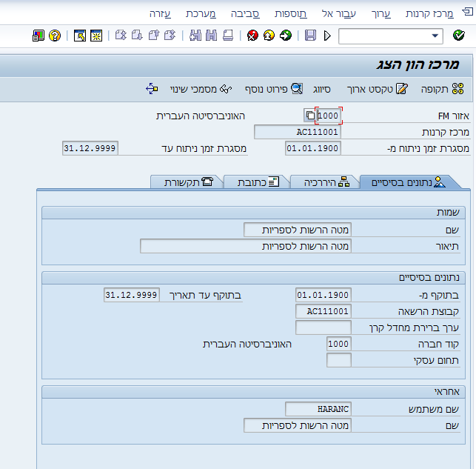The width and height of the screenshot is (476, 469).
Task: Click the green Enter checkmark icon
Action: click(x=458, y=36)
